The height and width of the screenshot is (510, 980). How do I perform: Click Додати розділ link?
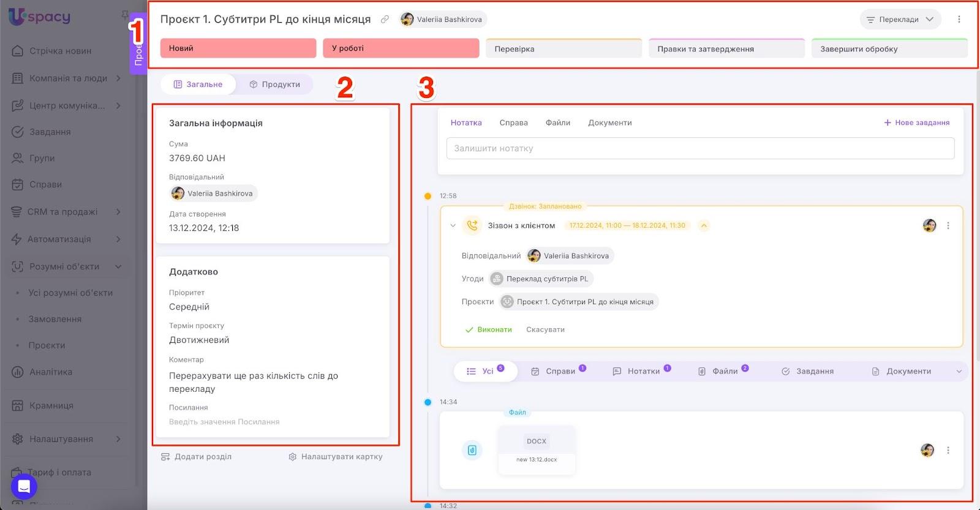(196, 457)
